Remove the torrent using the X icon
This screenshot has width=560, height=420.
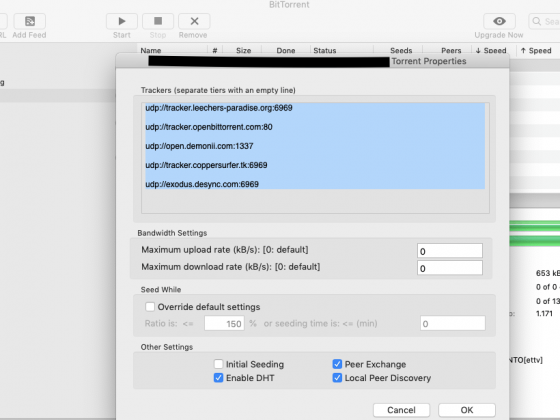tap(194, 21)
